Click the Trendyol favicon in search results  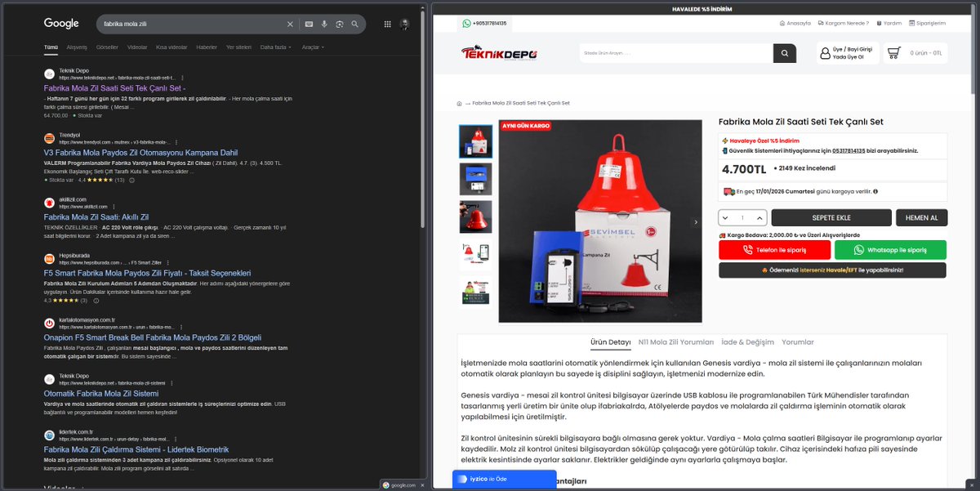[x=49, y=138]
